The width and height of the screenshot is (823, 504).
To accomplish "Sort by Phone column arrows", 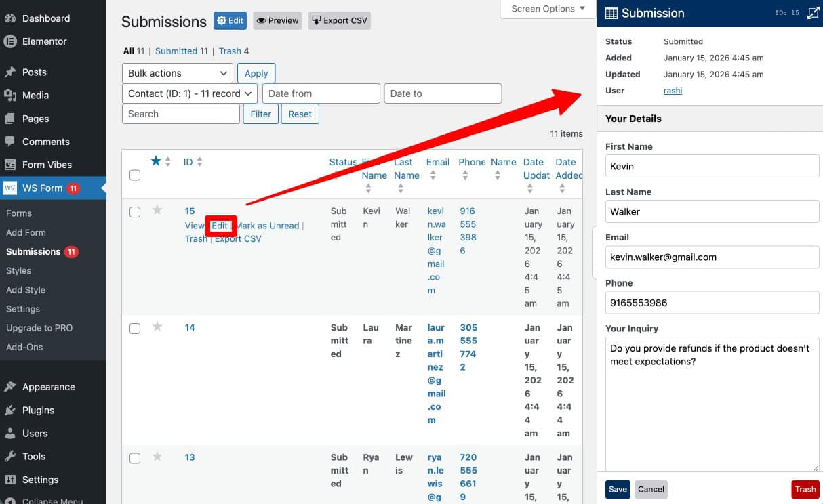I will click(465, 175).
